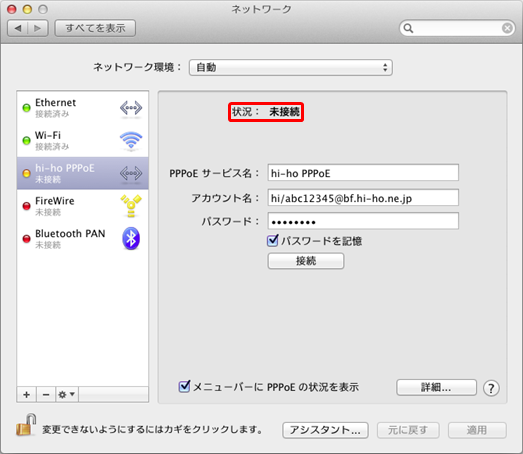Add a service with the plus button
The image size is (523, 454).
[27, 395]
